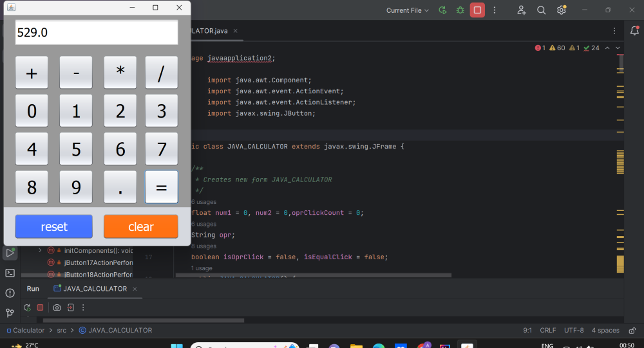
Task: Click src in the breadcrumb bar
Action: tap(62, 331)
